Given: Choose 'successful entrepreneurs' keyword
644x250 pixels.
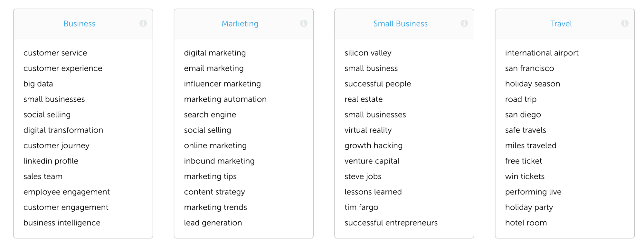Looking at the screenshot, I should [x=391, y=223].
